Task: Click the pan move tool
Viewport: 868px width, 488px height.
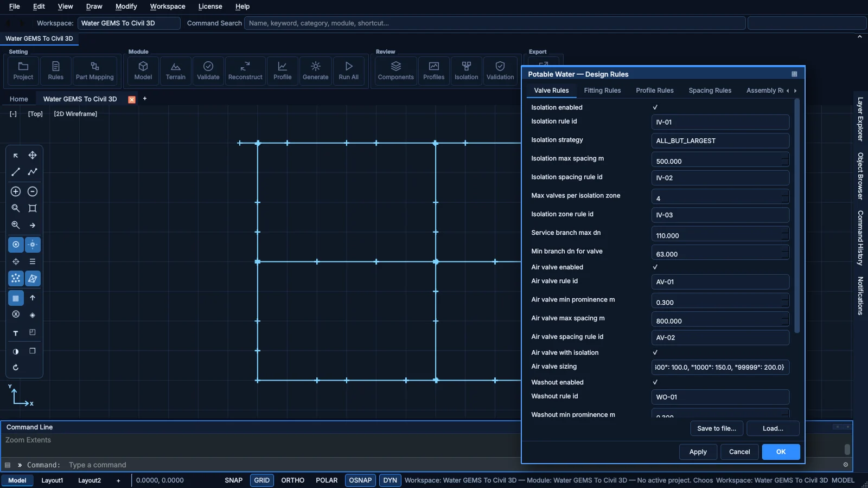Action: point(33,155)
